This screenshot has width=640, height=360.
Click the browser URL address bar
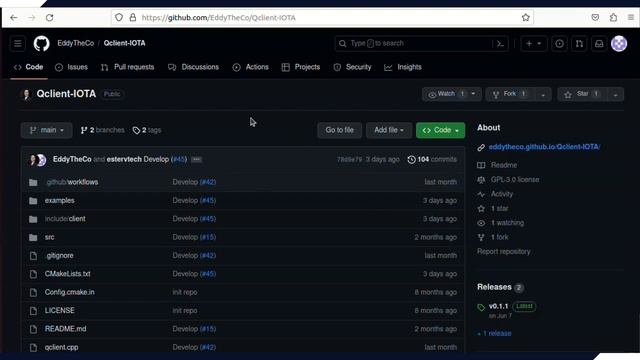point(322,18)
